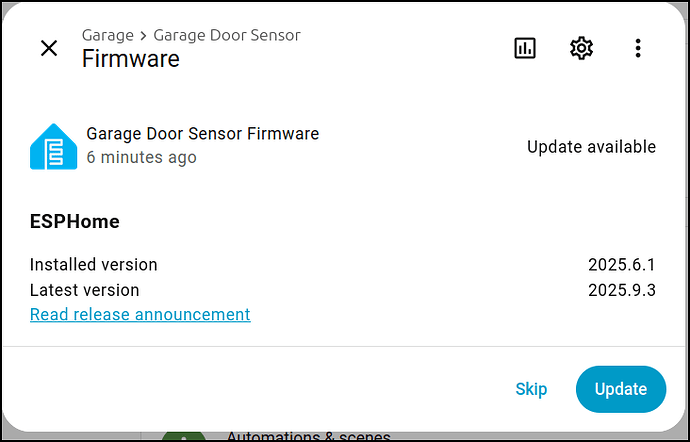Open entity settings gear icon
This screenshot has width=690, height=442.
pos(581,48)
